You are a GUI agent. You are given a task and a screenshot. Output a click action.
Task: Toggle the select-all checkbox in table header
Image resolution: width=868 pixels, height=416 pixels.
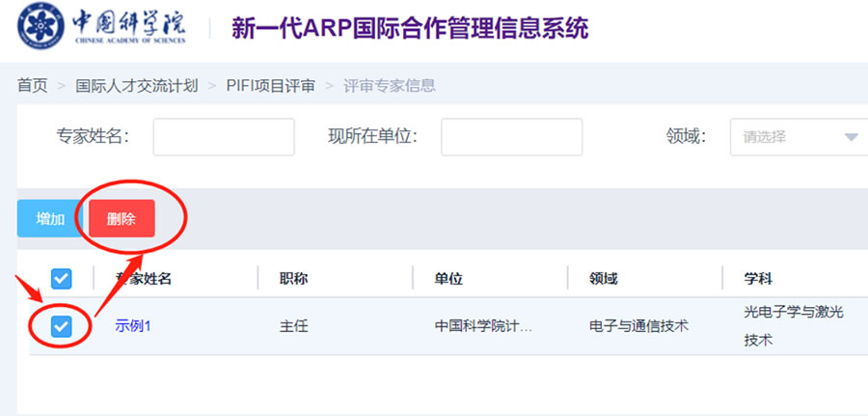[61, 279]
